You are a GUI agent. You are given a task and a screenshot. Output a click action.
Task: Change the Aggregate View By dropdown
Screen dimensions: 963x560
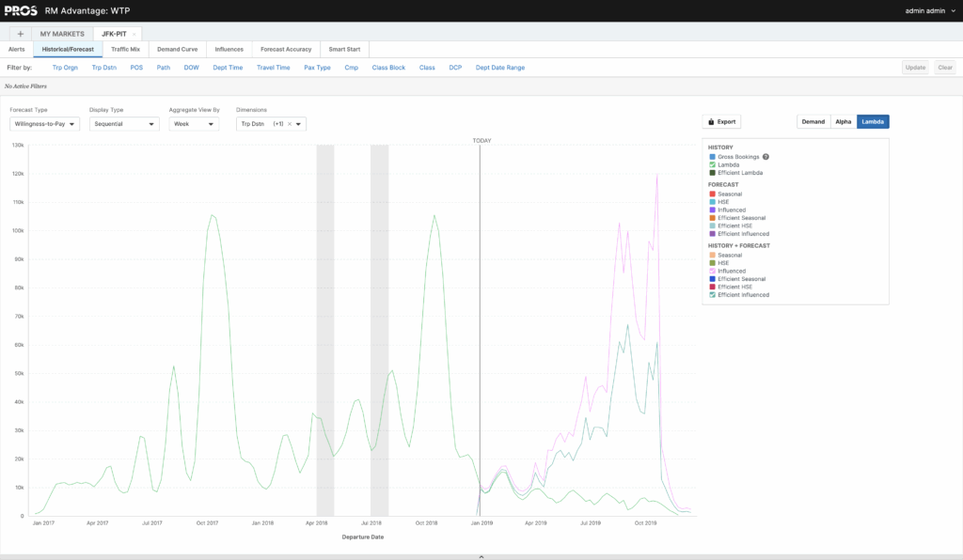pyautogui.click(x=194, y=123)
